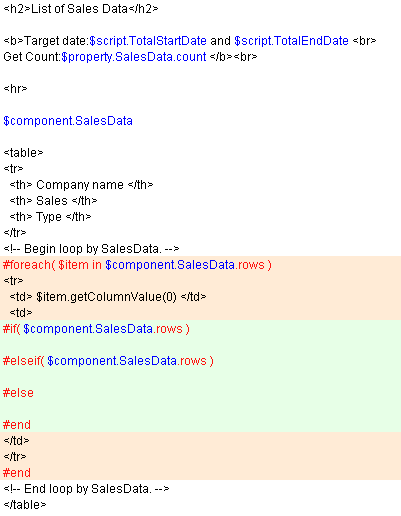This screenshot has height=516, width=401.
Task: Click the $script.TotalEndDate variable
Action: point(291,41)
